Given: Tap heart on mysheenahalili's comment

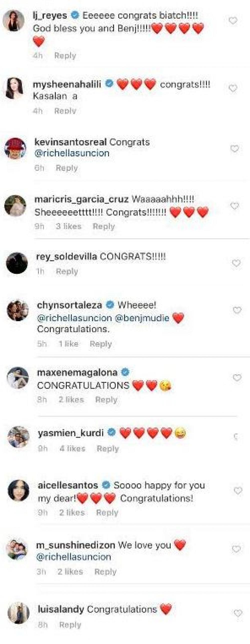Looking at the screenshot, I should (233, 88).
